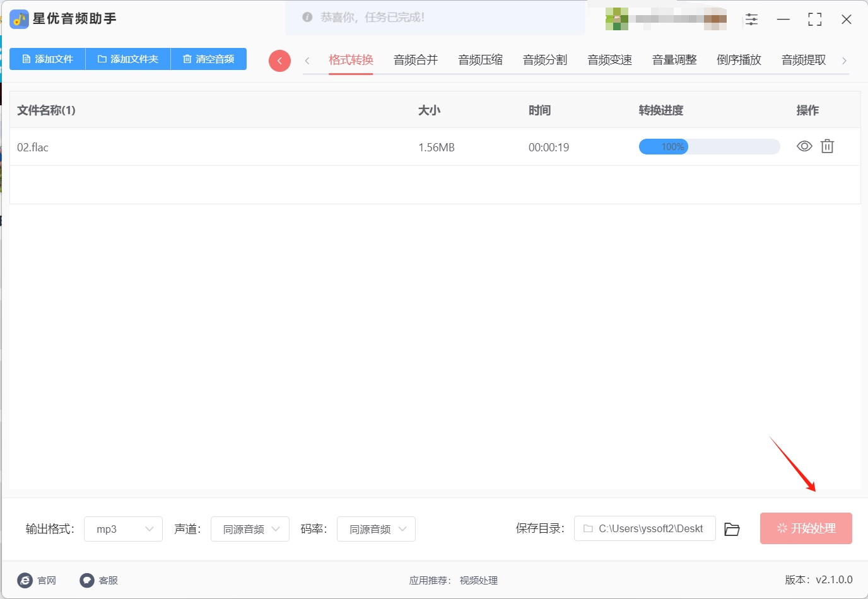868x599 pixels.
Task: Click the 开始处理 button
Action: coord(806,528)
